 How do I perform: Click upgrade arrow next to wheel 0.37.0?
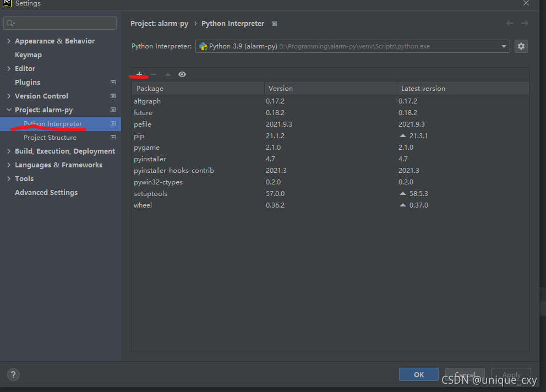403,205
